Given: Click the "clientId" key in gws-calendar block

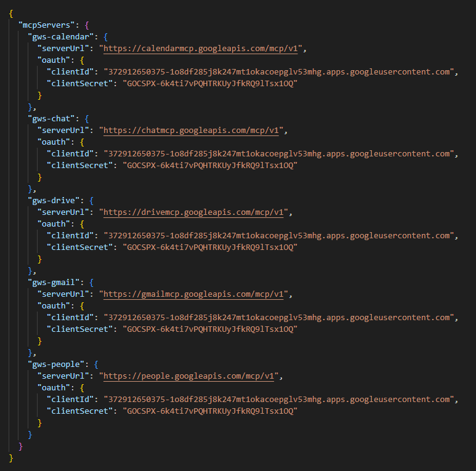Looking at the screenshot, I should coord(70,72).
